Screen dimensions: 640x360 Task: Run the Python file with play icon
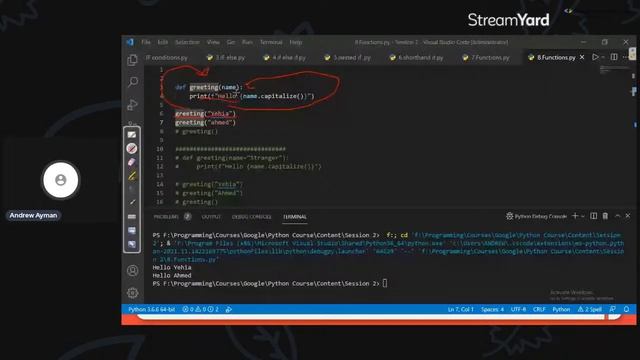pyautogui.click(x=595, y=57)
